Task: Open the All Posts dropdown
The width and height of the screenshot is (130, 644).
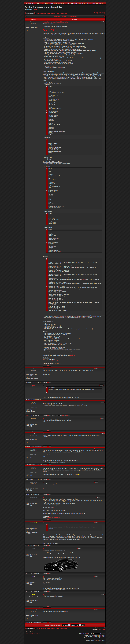Action: (x=66, y=625)
